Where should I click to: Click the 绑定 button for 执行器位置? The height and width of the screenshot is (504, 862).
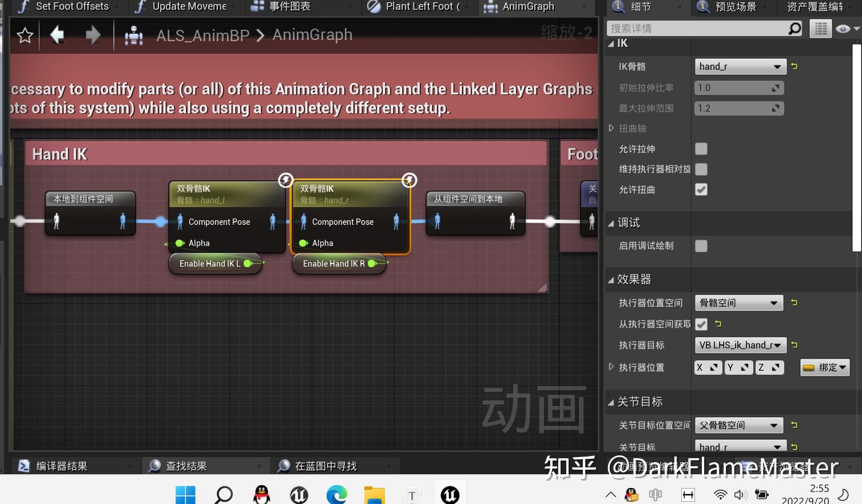pyautogui.click(x=824, y=367)
